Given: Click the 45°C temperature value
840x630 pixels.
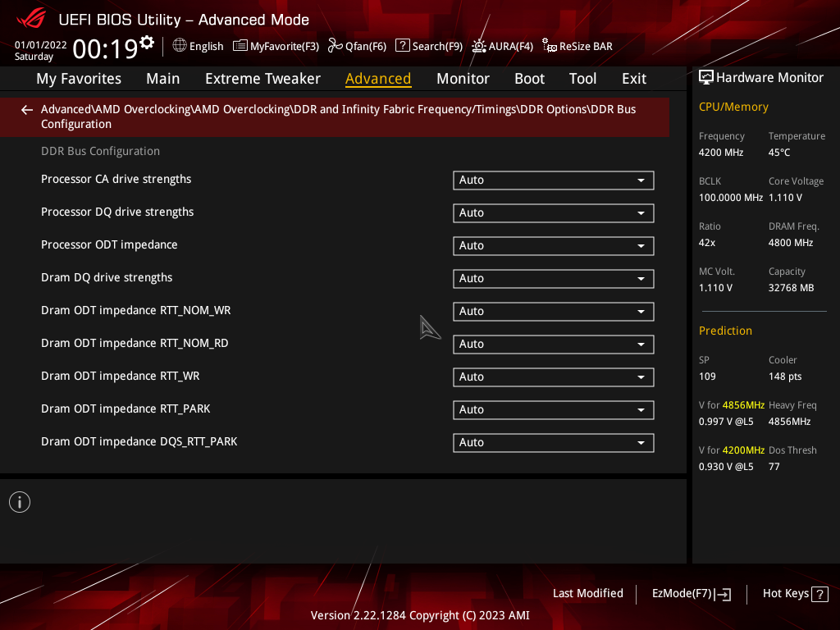Looking at the screenshot, I should point(779,153).
